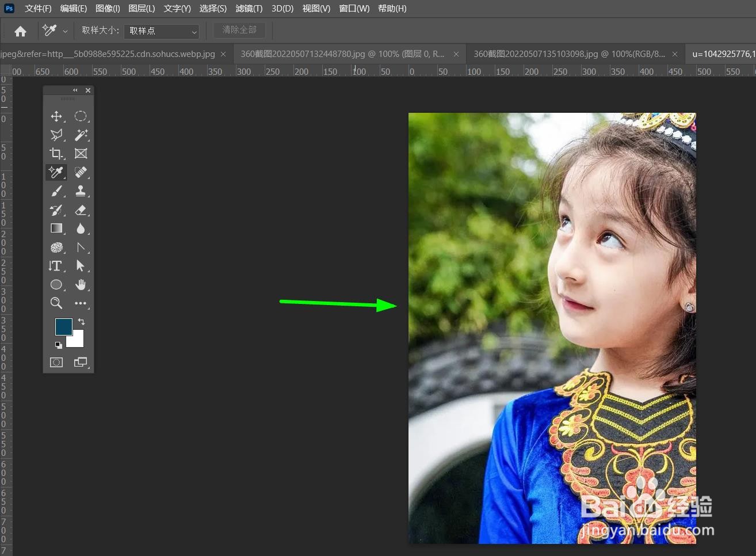This screenshot has width=756, height=556.
Task: Click the Home icon in options bar
Action: (20, 31)
